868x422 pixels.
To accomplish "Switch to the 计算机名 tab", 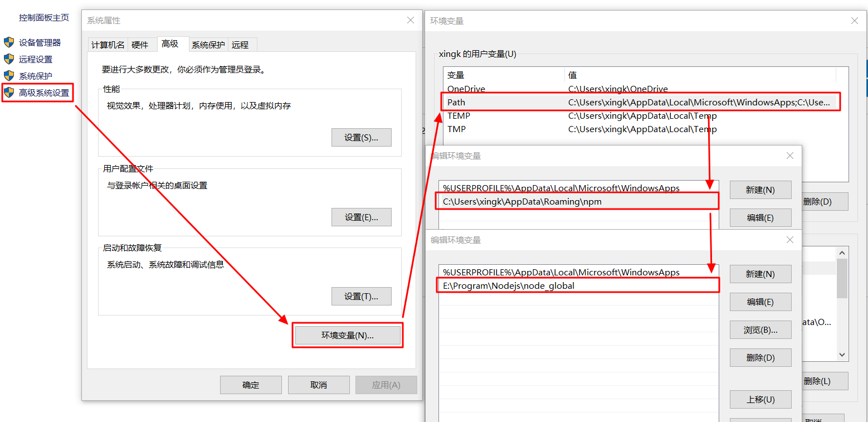I will (x=107, y=45).
